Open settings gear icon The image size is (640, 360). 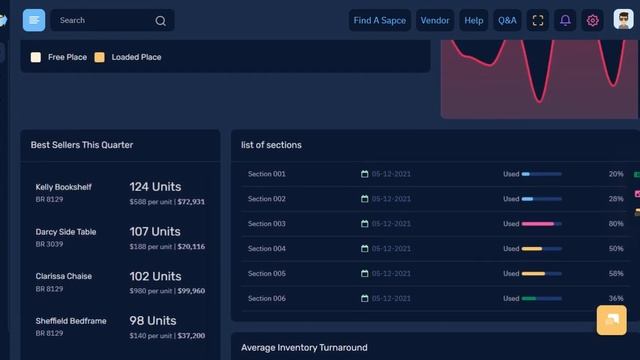click(x=592, y=20)
